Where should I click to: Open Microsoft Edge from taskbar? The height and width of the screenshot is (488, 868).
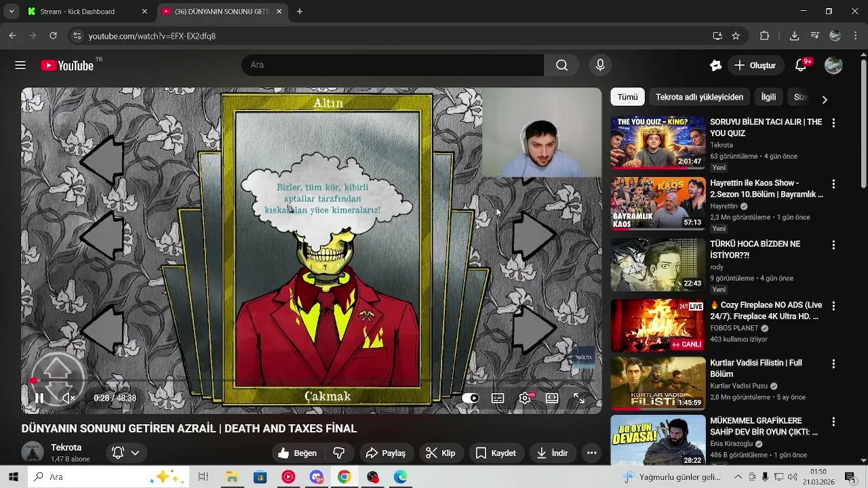pyautogui.click(x=401, y=477)
